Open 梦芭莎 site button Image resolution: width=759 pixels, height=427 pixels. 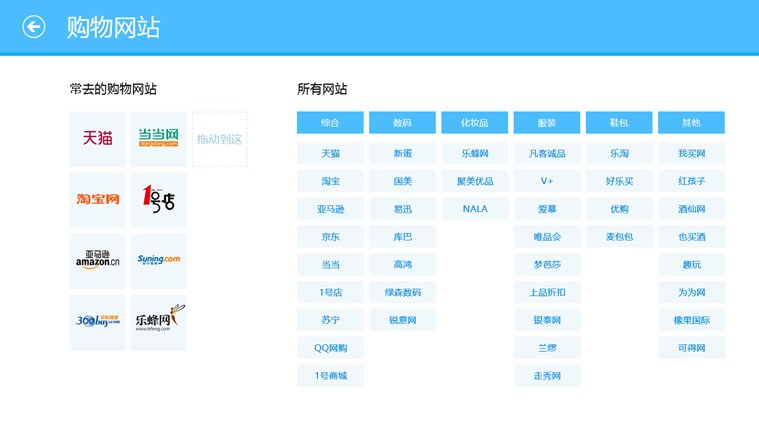click(547, 264)
